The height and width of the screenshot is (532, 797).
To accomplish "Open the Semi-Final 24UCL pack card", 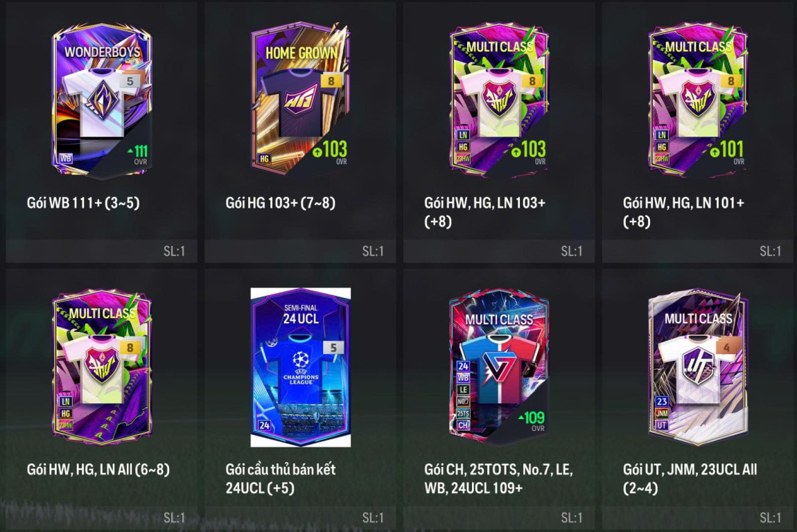I will pos(300,367).
